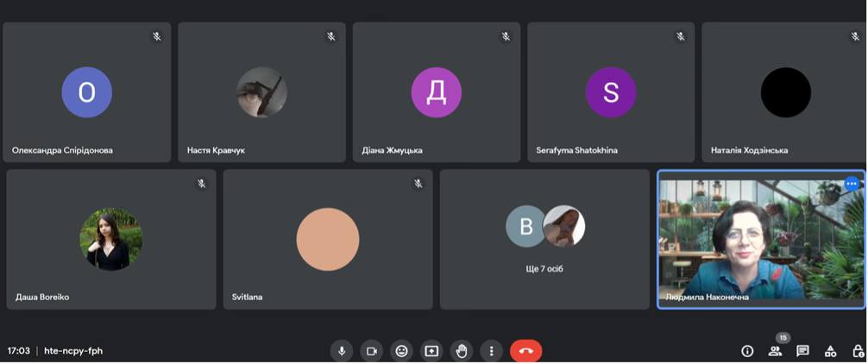
Task: Select the purple Д avatar of Діана Жмуцька
Action: tap(437, 92)
